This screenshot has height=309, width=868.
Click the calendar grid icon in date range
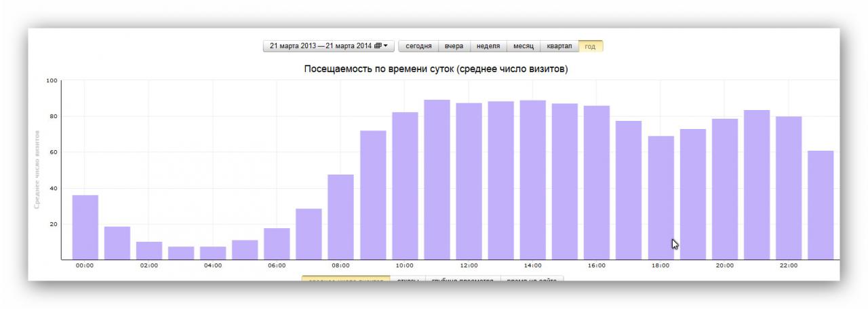(x=378, y=46)
